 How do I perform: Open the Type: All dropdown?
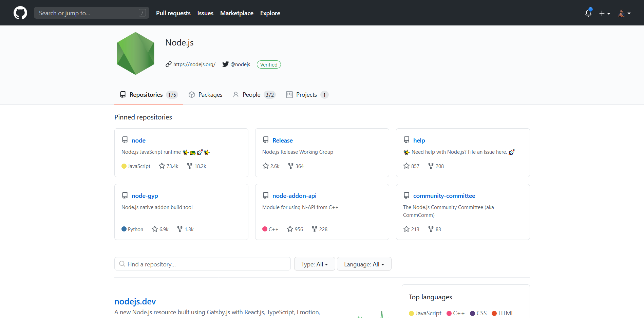pos(315,264)
